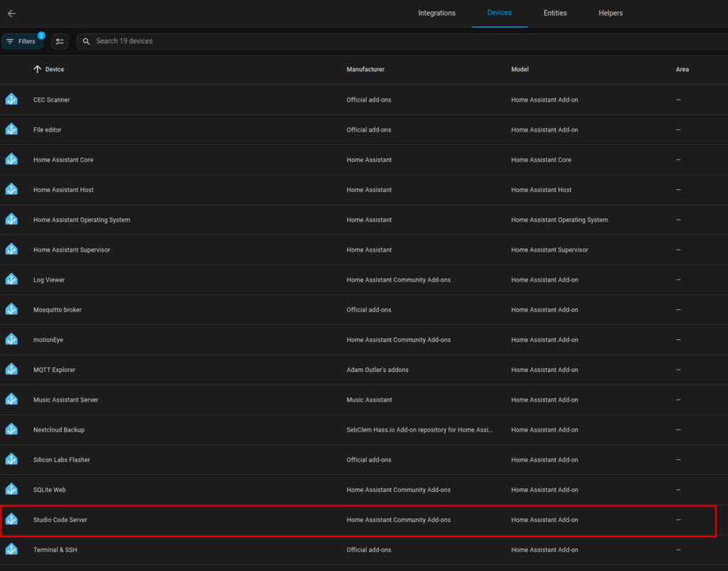Viewport: 728px width, 571px height.
Task: Click the Nextcloud Backup device icon
Action: pos(11,430)
